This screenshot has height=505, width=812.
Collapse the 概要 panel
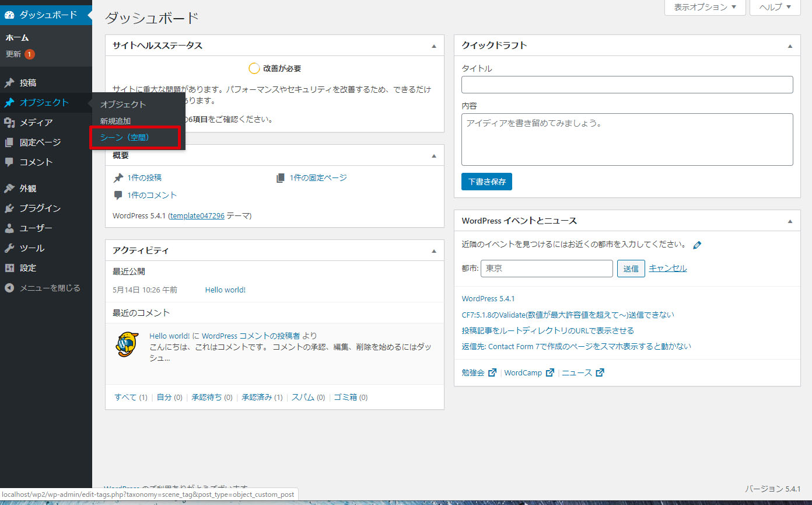click(433, 156)
